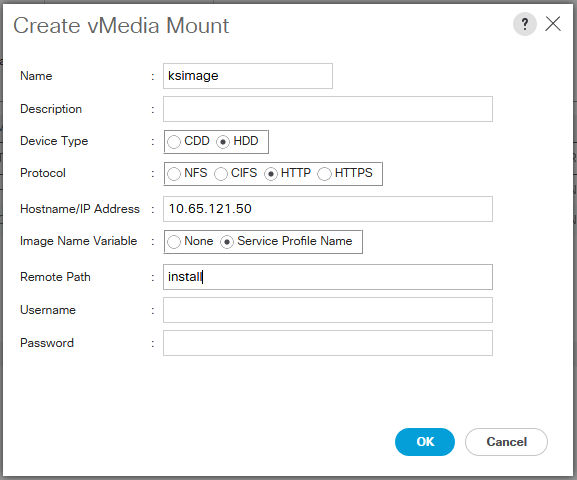Viewport: 577px width, 480px height.
Task: Open the help question mark icon
Action: click(524, 24)
